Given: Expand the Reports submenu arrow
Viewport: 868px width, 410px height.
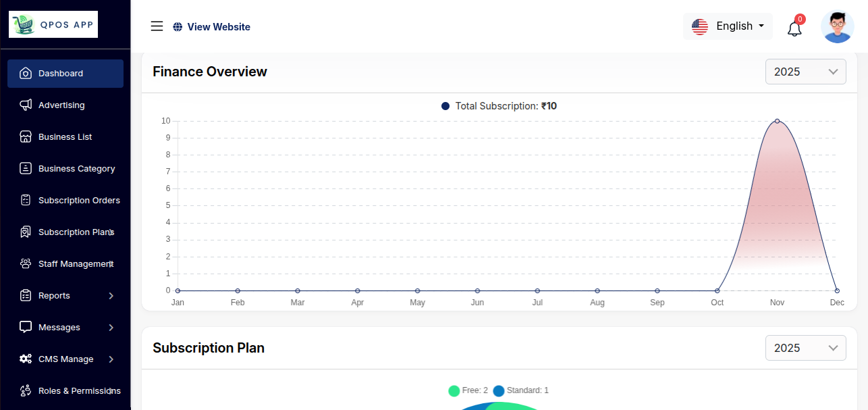Looking at the screenshot, I should (x=111, y=296).
